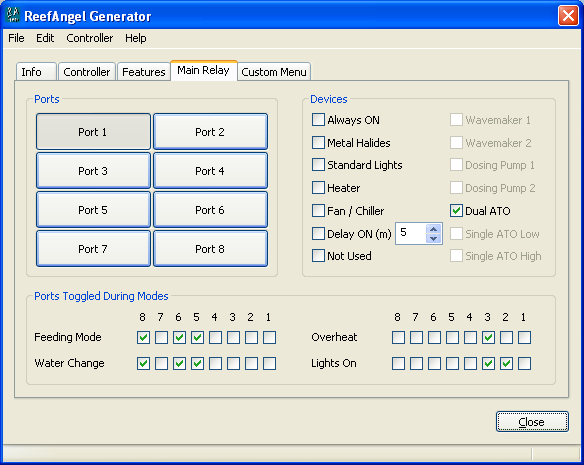Uncheck Feeding Mode port 5
584x465 pixels.
pos(197,338)
